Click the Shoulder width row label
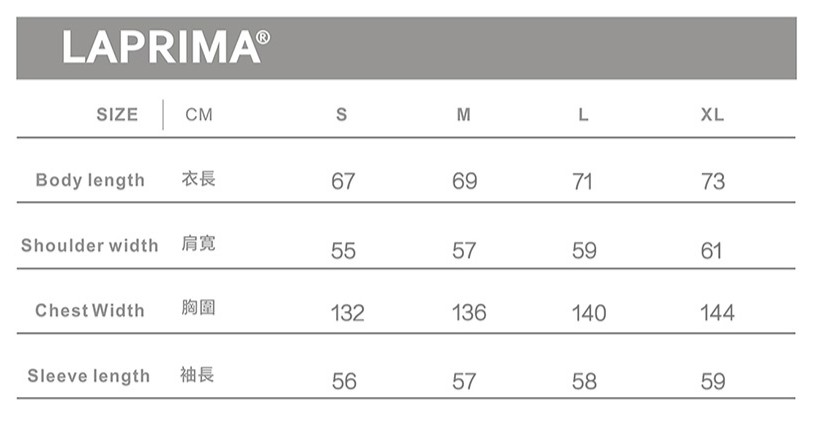This screenshot has width=815, height=427. pyautogui.click(x=89, y=245)
